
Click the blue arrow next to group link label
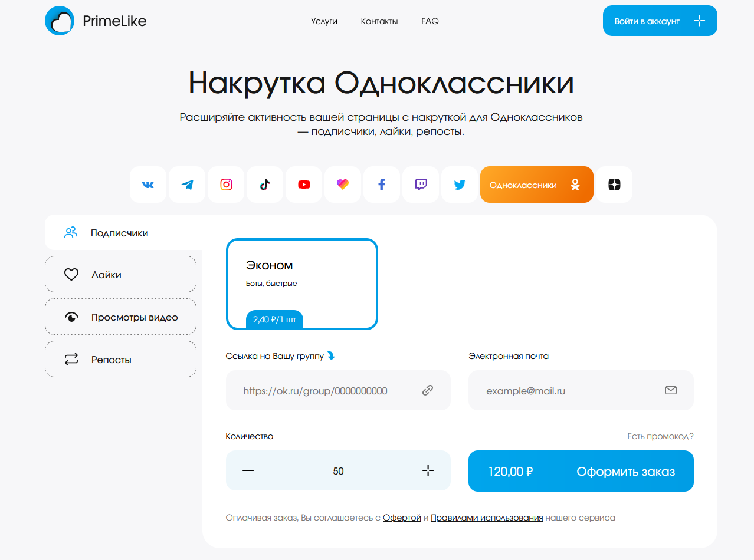(x=331, y=356)
